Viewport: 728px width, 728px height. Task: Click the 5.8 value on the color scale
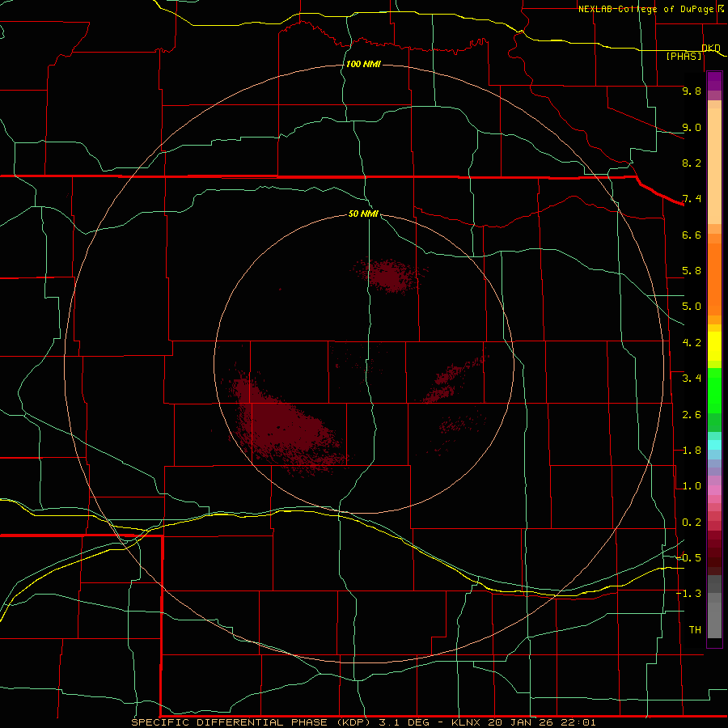click(692, 271)
